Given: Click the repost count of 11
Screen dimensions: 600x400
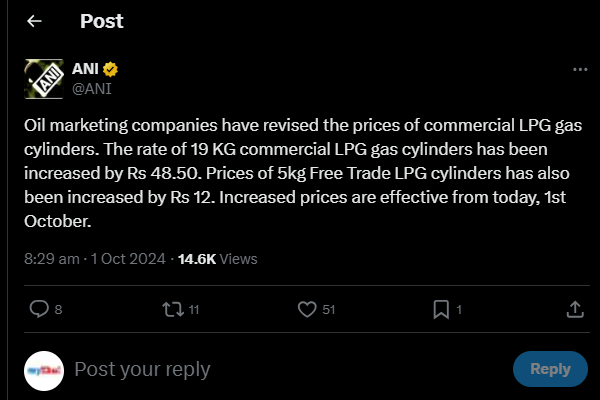Looking at the screenshot, I should tap(194, 310).
